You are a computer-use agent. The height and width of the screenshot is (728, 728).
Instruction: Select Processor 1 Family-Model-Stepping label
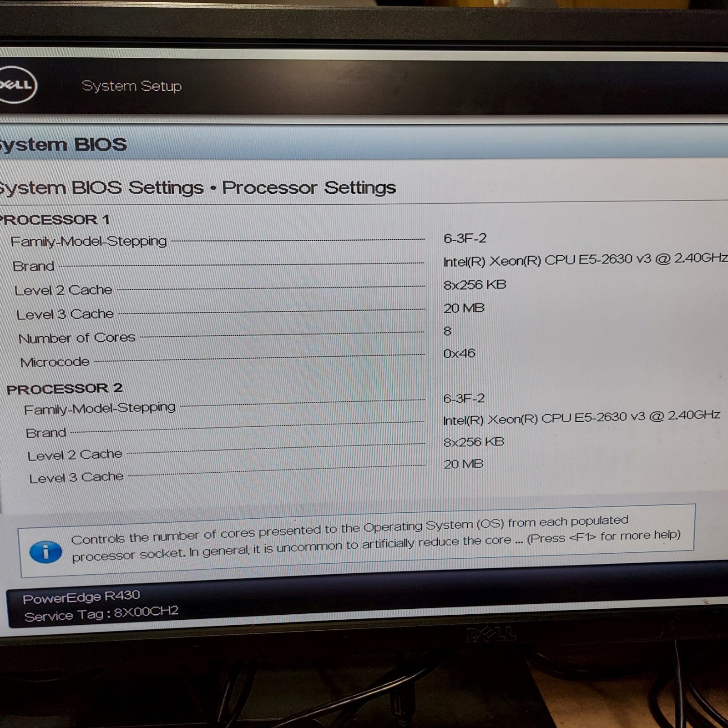click(x=89, y=241)
